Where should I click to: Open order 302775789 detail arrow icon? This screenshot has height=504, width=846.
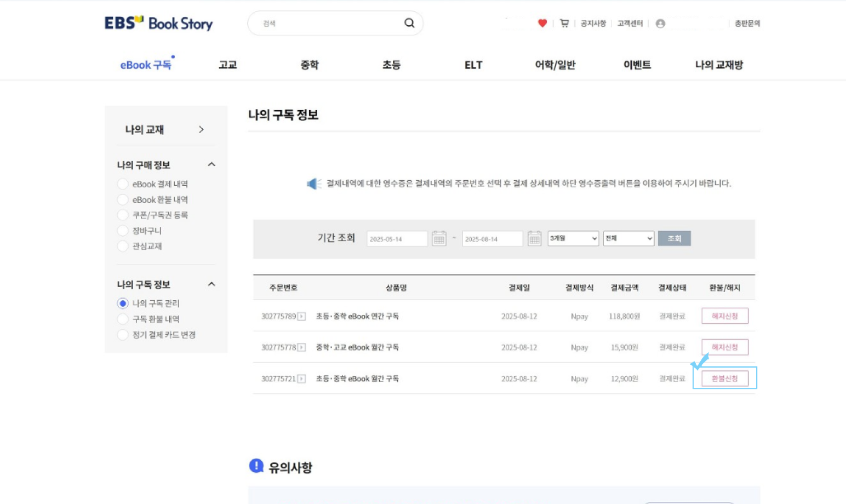pyautogui.click(x=301, y=316)
